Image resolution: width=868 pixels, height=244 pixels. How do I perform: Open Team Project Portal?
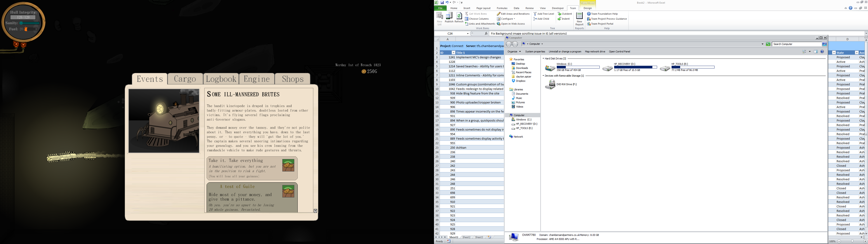(600, 24)
